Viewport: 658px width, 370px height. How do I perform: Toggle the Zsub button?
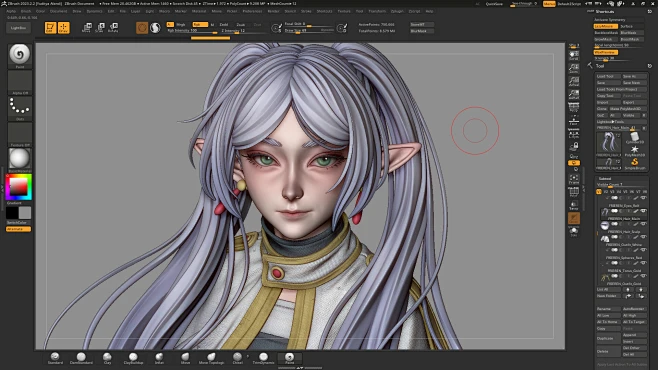[x=240, y=24]
